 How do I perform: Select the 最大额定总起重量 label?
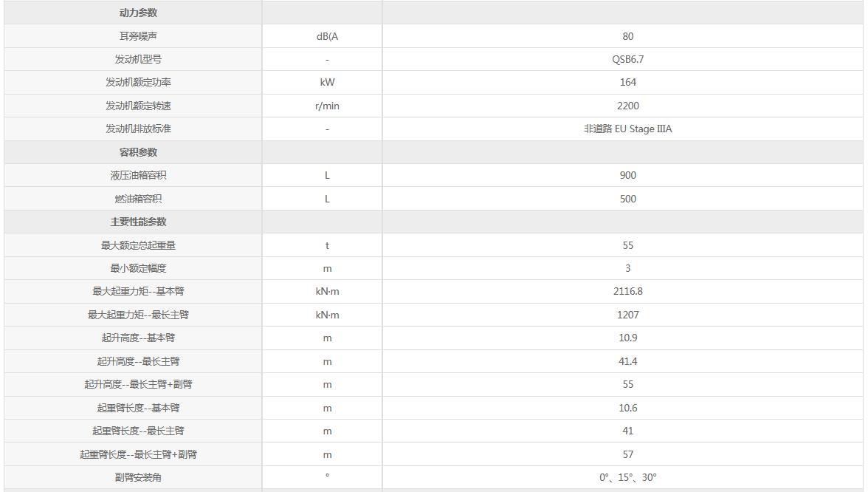click(x=138, y=245)
